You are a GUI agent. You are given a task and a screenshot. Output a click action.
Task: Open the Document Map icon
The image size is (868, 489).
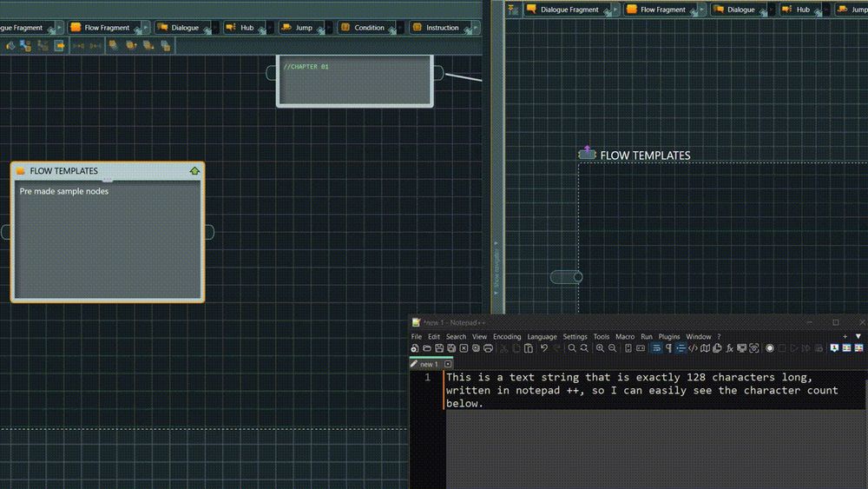705,348
